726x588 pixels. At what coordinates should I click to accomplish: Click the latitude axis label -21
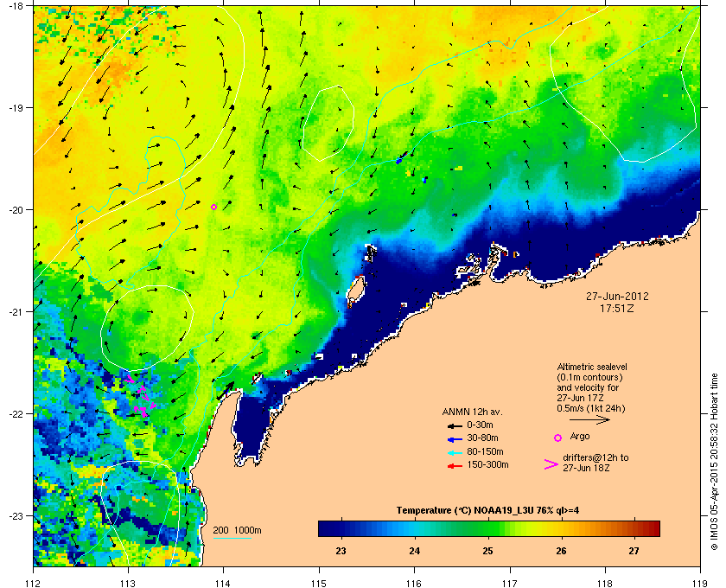tap(16, 311)
